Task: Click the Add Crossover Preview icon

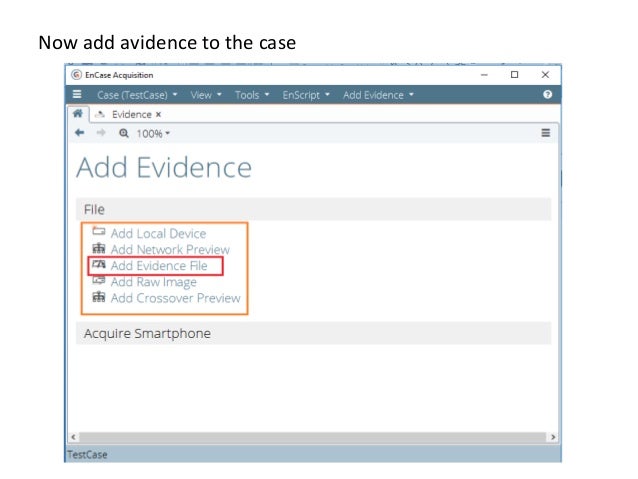Action: tap(98, 297)
